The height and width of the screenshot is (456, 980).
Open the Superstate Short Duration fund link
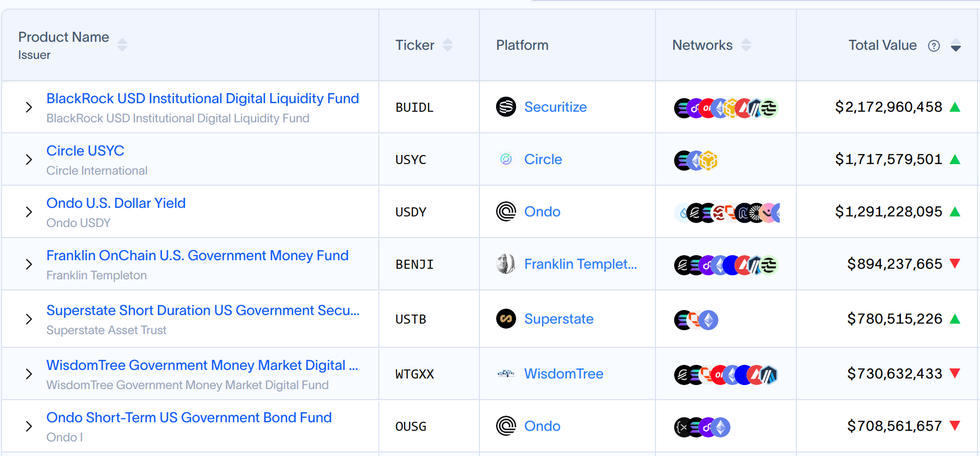[203, 310]
